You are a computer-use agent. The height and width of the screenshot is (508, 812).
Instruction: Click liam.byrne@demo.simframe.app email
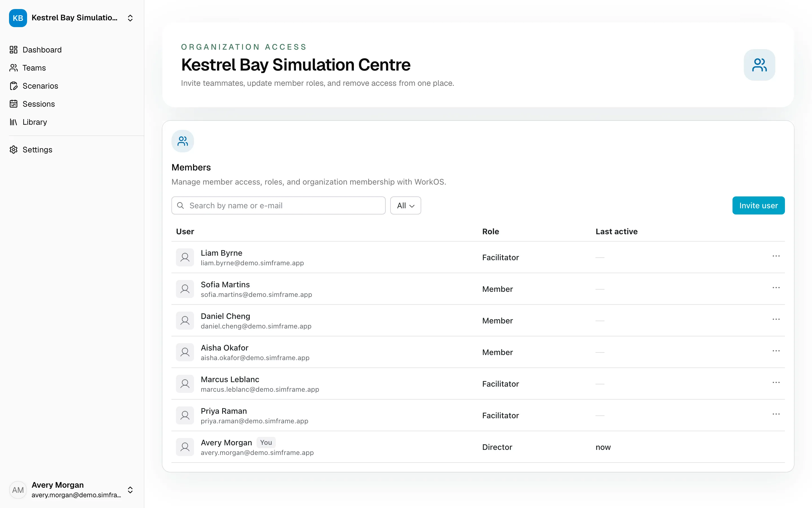point(252,263)
